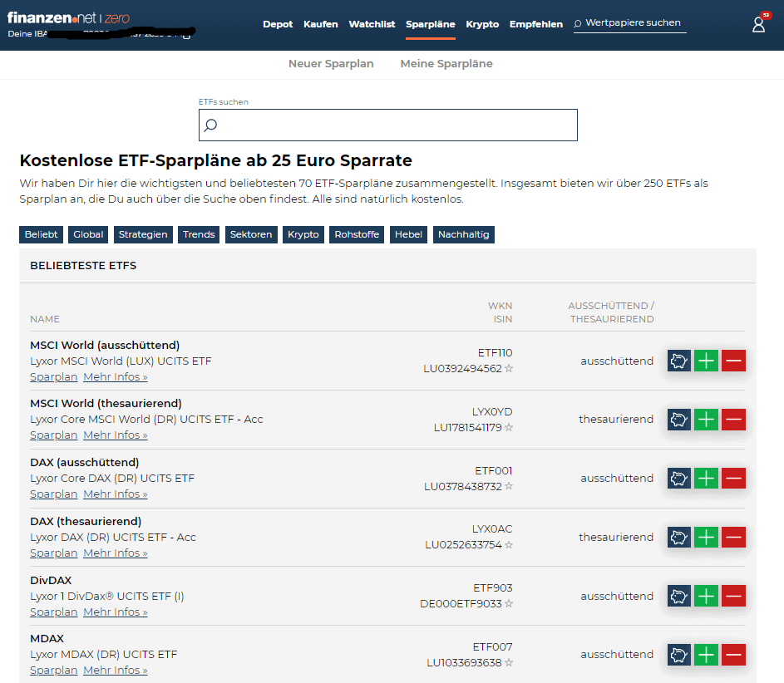
Task: Open Mehr Infos for MDAX
Action: coord(116,670)
